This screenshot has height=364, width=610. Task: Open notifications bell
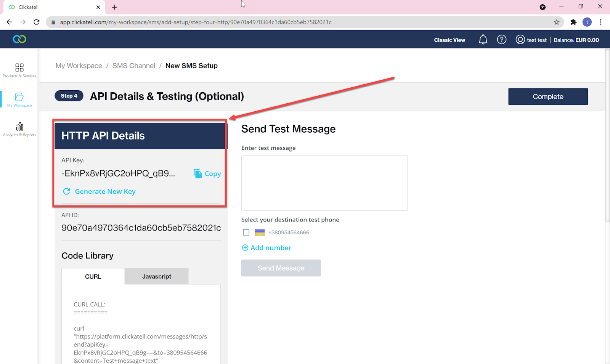(483, 40)
